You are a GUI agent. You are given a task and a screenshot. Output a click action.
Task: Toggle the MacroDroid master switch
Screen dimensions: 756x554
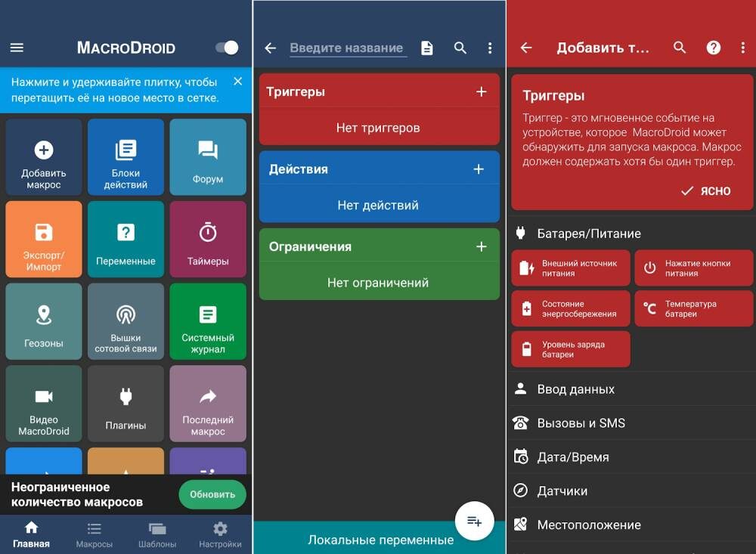click(227, 48)
